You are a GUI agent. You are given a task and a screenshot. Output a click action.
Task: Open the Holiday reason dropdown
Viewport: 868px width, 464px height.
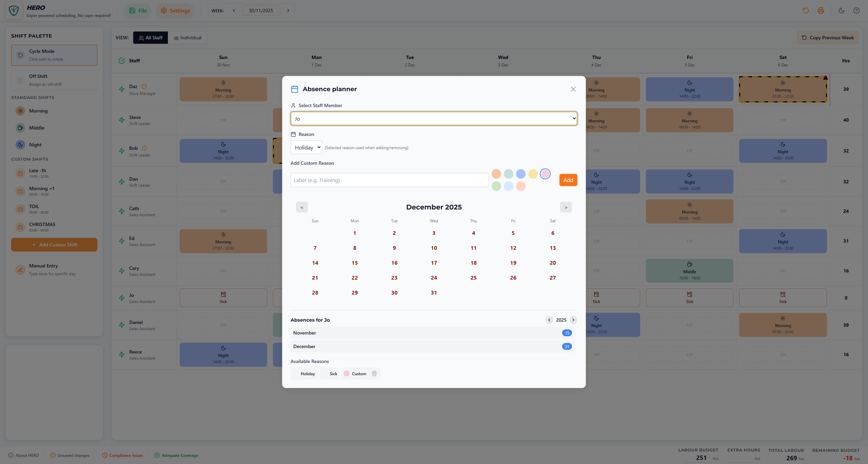click(x=306, y=147)
